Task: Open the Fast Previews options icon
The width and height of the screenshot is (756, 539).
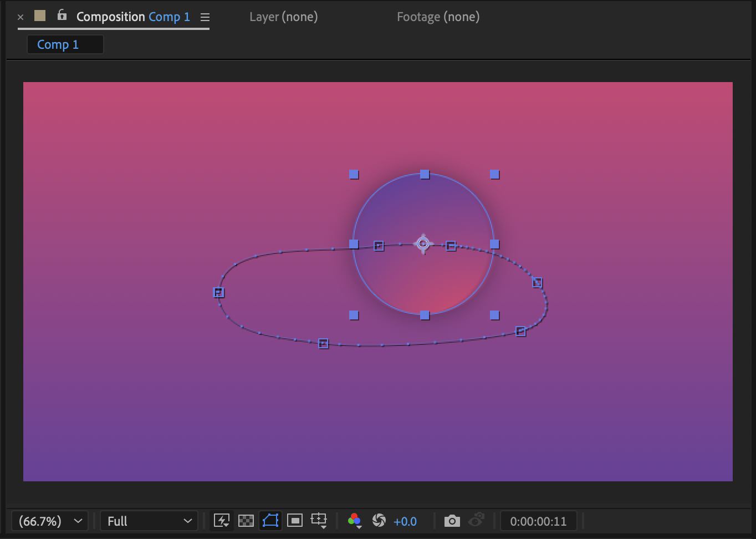Action: pyautogui.click(x=222, y=521)
